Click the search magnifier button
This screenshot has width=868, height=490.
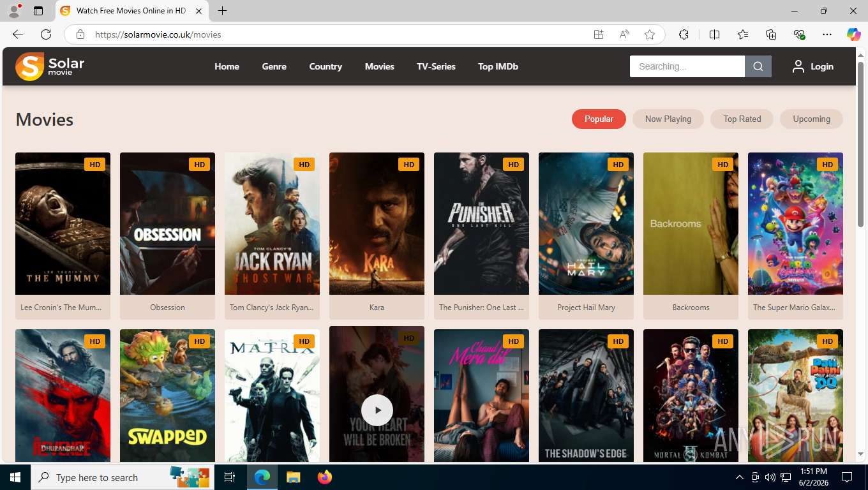[758, 66]
